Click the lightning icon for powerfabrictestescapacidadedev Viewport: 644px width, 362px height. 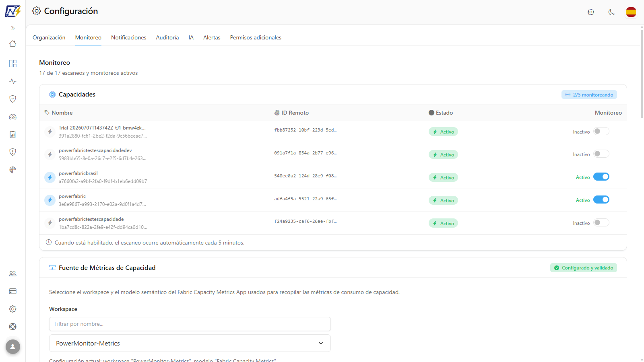(50, 154)
